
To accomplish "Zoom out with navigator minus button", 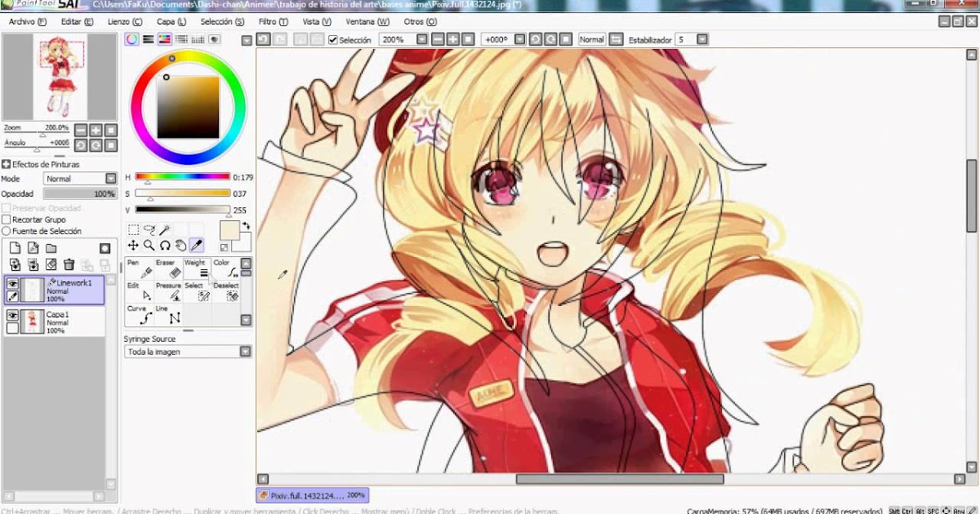I will pyautogui.click(x=81, y=130).
